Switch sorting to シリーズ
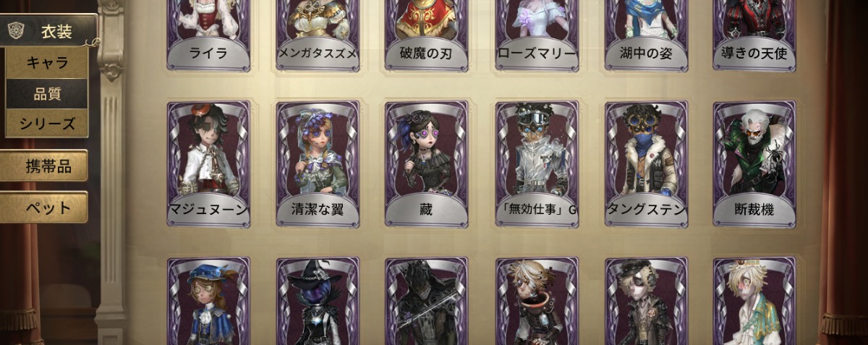 47,124
